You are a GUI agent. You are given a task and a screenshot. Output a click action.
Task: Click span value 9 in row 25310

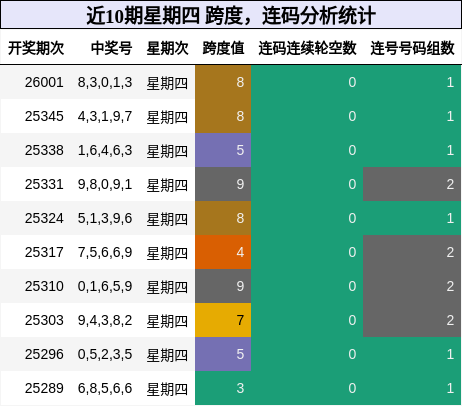[223, 286]
